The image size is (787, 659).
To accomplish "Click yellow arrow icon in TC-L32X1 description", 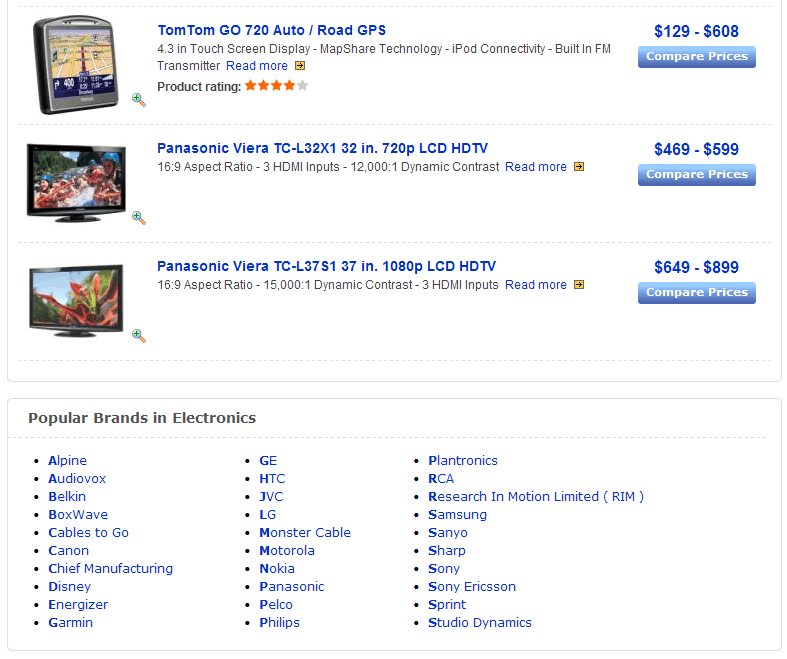I will click(x=579, y=167).
